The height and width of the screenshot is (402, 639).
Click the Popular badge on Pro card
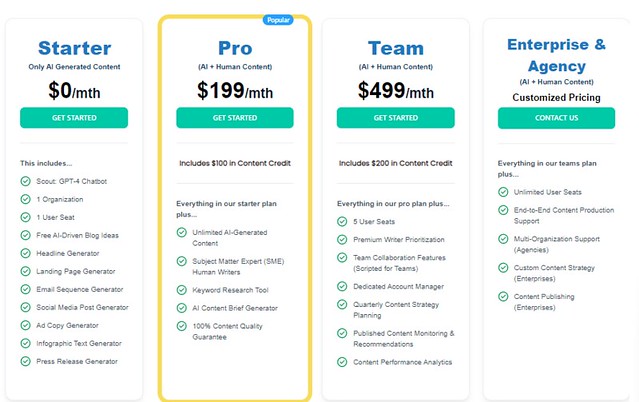pyautogui.click(x=277, y=19)
